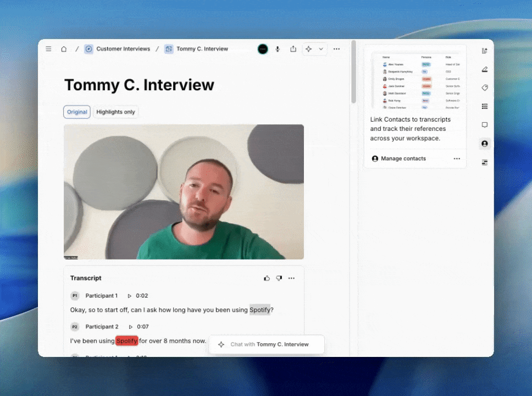The width and height of the screenshot is (532, 396).
Task: Switch to Original view tab
Action: tap(77, 112)
